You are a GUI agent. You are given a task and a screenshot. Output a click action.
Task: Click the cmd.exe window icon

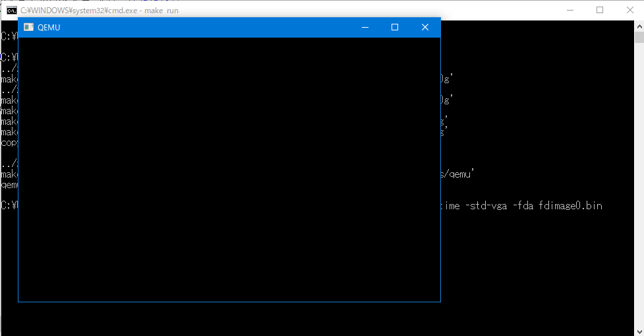[x=11, y=11]
